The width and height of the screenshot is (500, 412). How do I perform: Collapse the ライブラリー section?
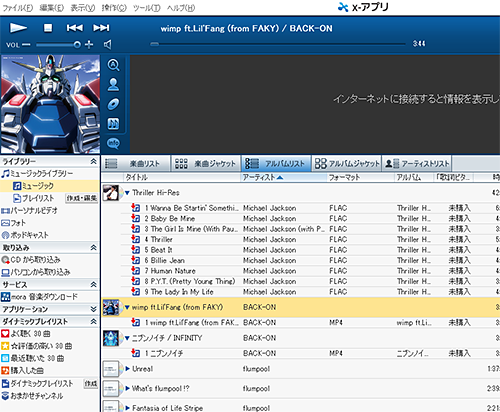[x=94, y=161]
